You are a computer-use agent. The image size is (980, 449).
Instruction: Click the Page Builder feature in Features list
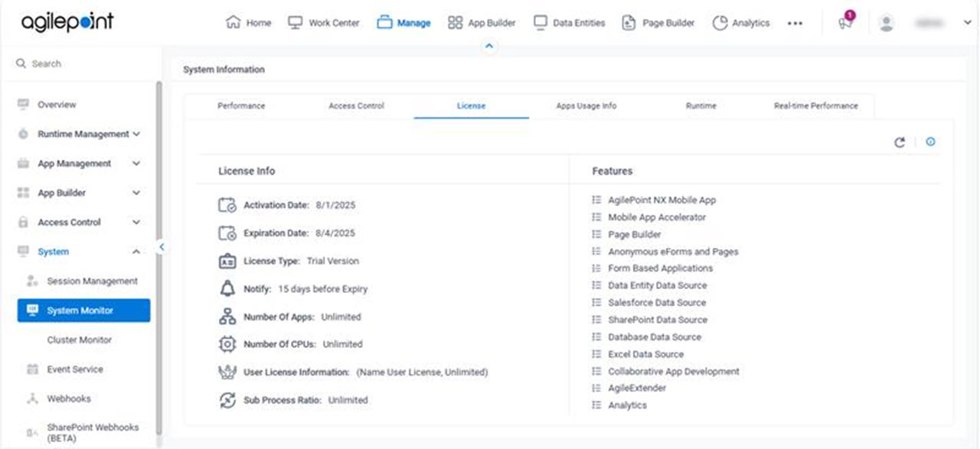click(634, 235)
